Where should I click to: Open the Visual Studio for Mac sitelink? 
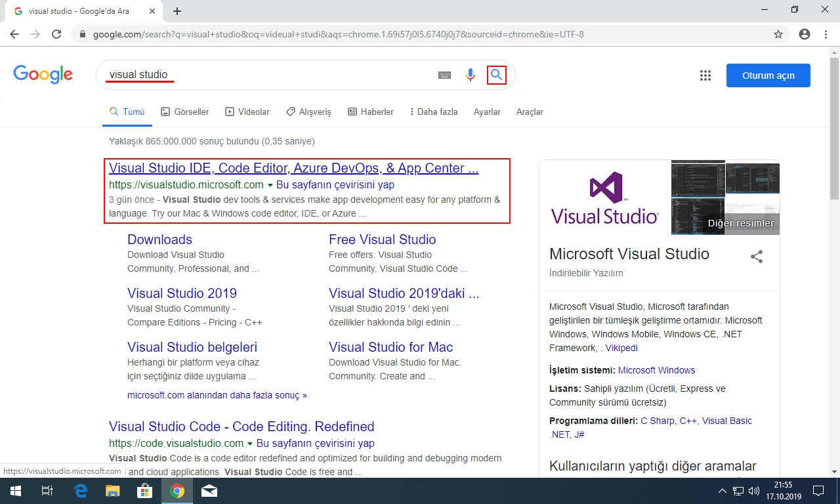(391, 347)
